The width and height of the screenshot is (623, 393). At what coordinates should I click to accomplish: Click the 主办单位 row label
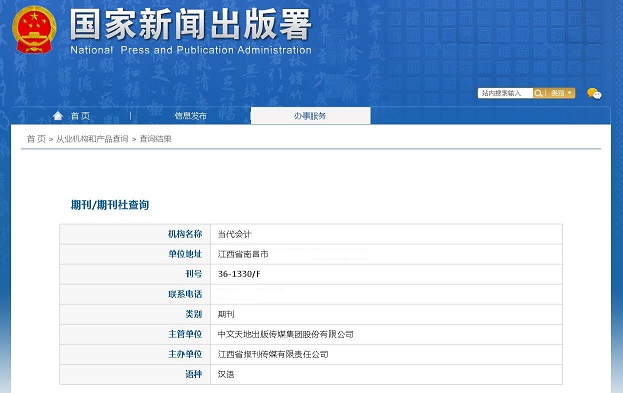tap(185, 354)
